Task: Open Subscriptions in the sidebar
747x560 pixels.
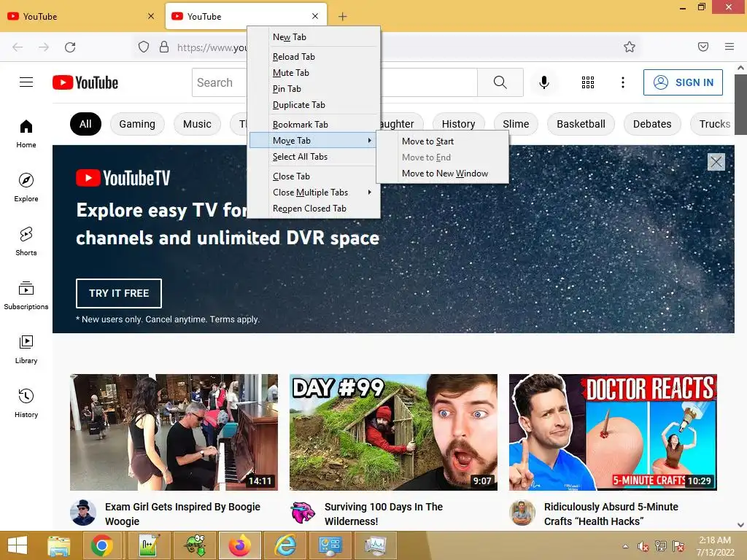Action: pos(26,296)
